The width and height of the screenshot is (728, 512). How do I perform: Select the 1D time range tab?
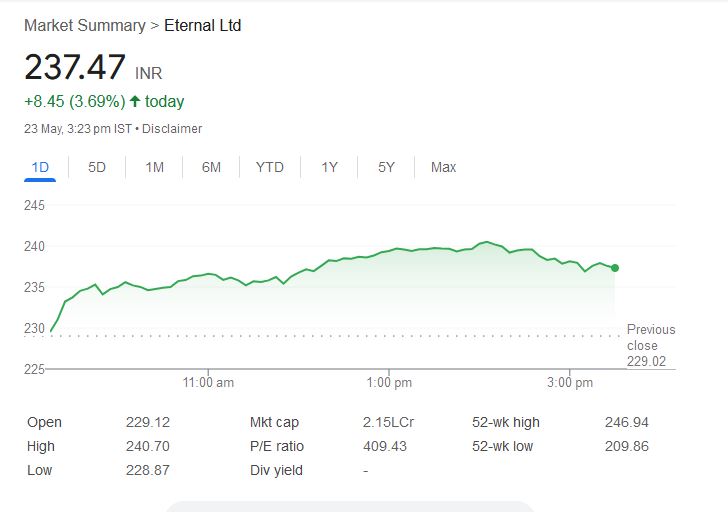click(41, 167)
